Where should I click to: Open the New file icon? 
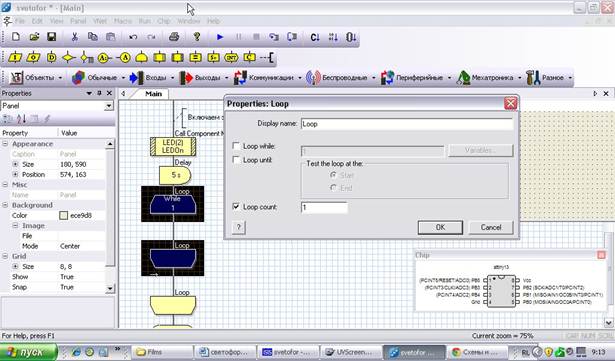click(x=16, y=37)
